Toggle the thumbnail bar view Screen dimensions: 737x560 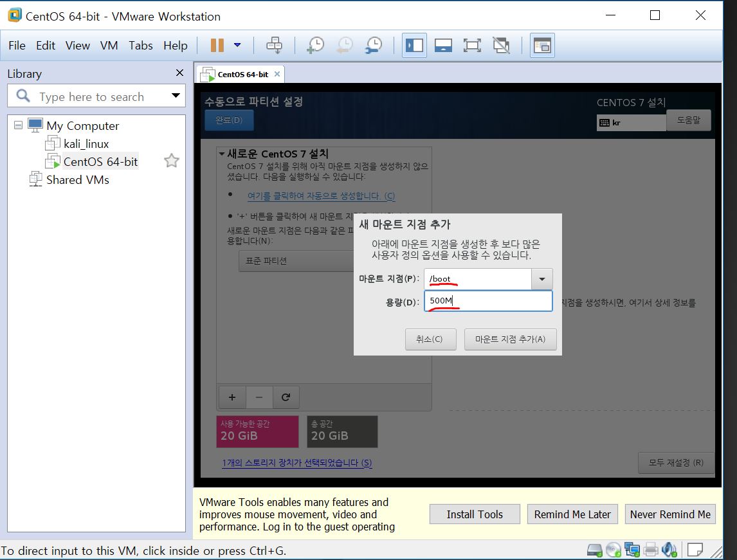(443, 45)
